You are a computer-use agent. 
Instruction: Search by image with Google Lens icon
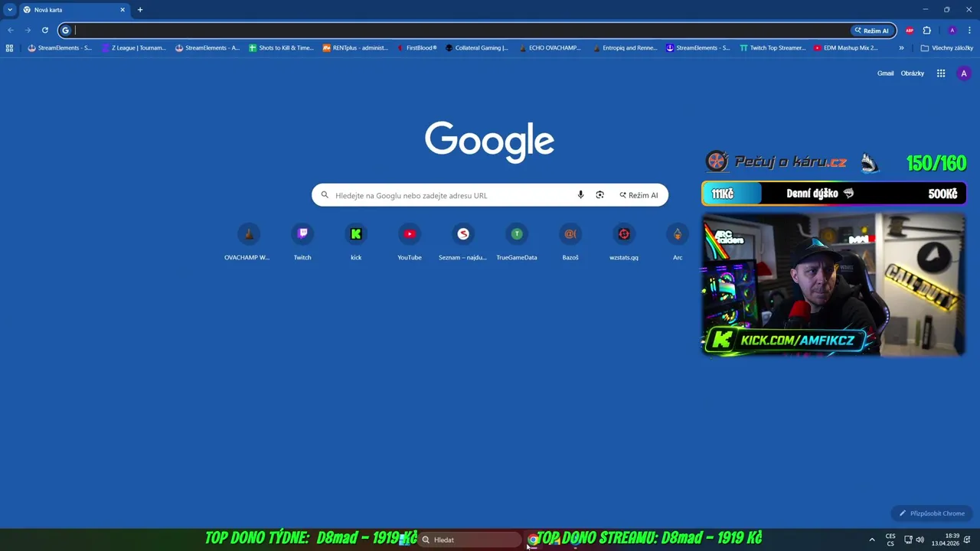tap(600, 195)
